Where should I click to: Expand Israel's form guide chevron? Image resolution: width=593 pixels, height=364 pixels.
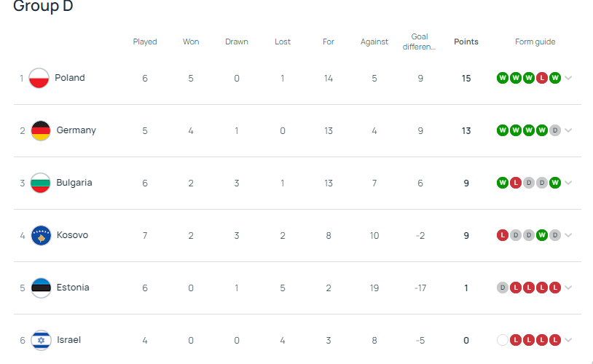[x=568, y=340]
